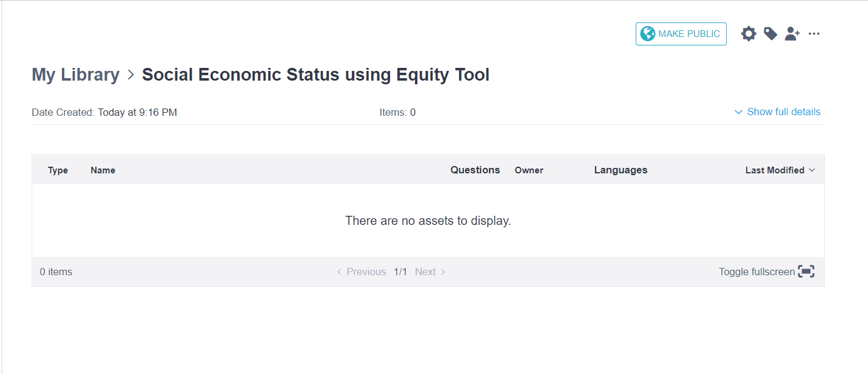
Task: Open collection settings gear icon
Action: 749,34
